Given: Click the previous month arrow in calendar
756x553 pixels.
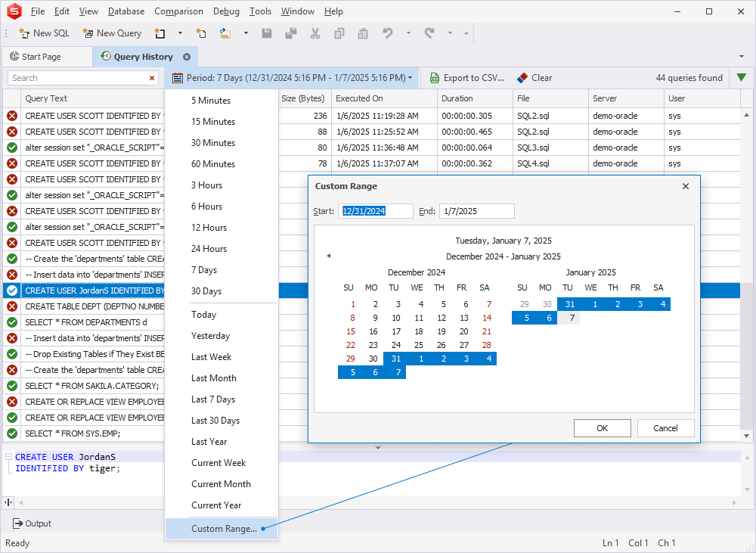Looking at the screenshot, I should 329,256.
